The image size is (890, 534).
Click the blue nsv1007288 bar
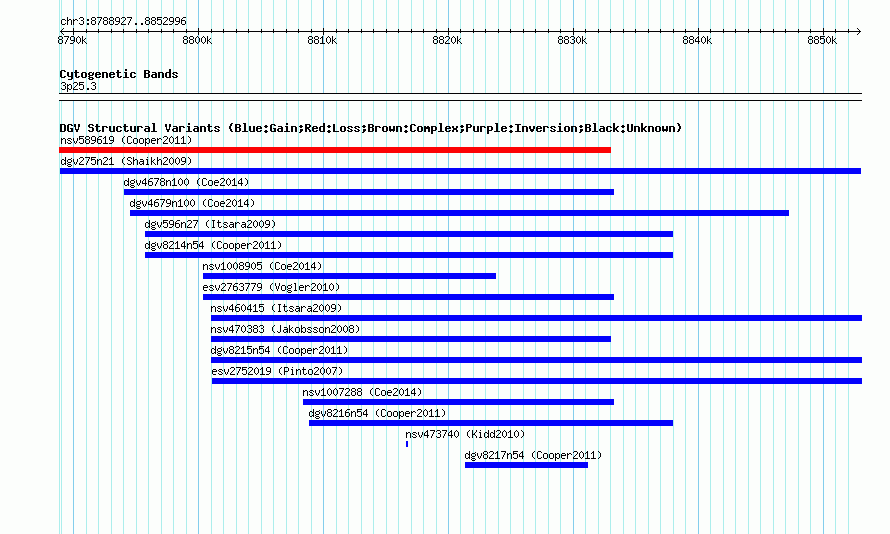point(458,402)
